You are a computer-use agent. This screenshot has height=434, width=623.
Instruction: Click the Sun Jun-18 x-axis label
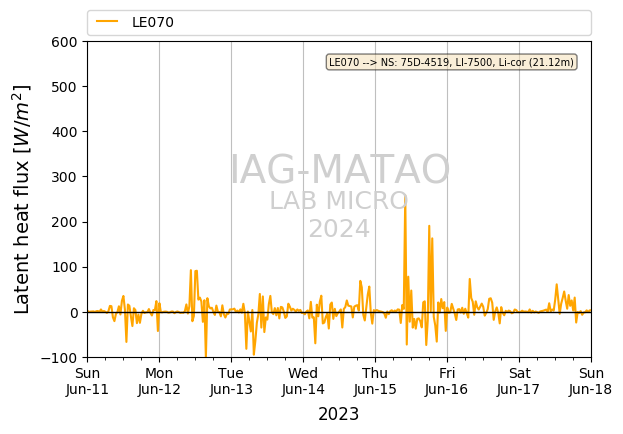pos(591,381)
